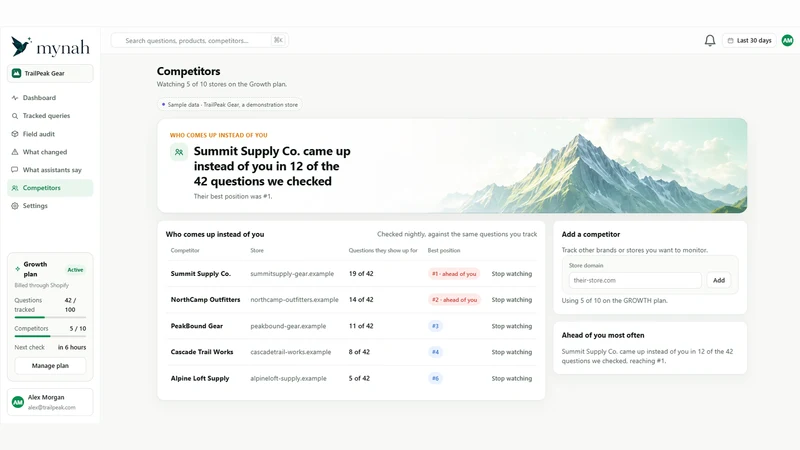Open the Last 30 days date range

coord(749,40)
